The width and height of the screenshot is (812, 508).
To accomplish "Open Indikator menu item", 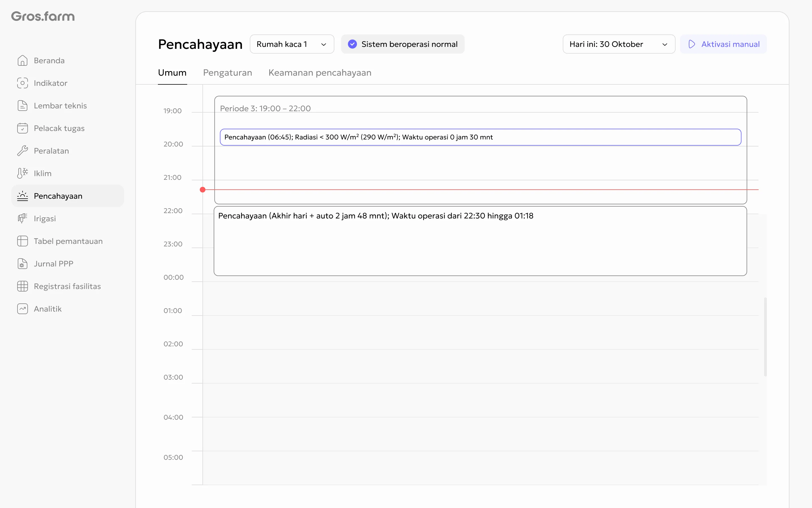I will [x=68, y=83].
